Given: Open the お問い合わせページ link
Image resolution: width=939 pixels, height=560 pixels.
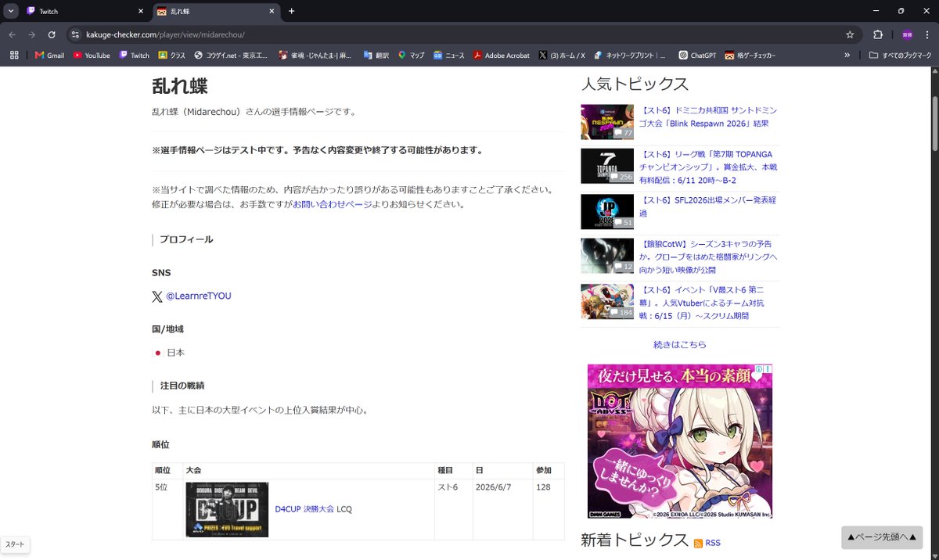Looking at the screenshot, I should (x=333, y=204).
